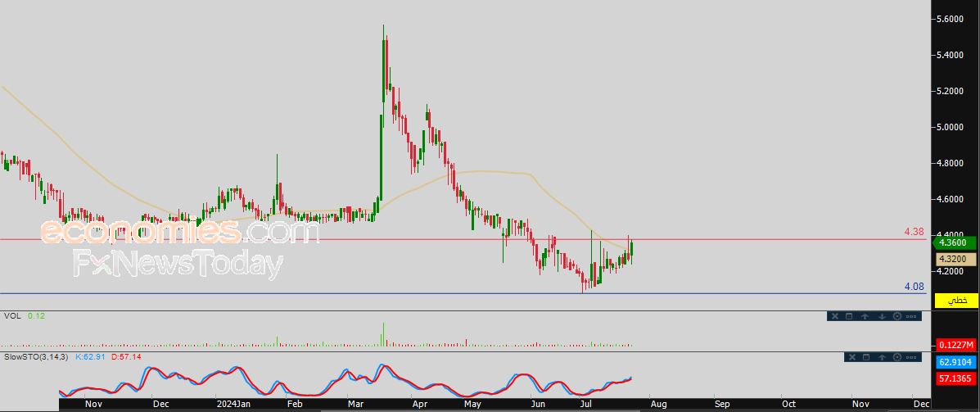Click the blue 62.9104 K value tag
Screen dimensions: 980x412
click(x=955, y=362)
